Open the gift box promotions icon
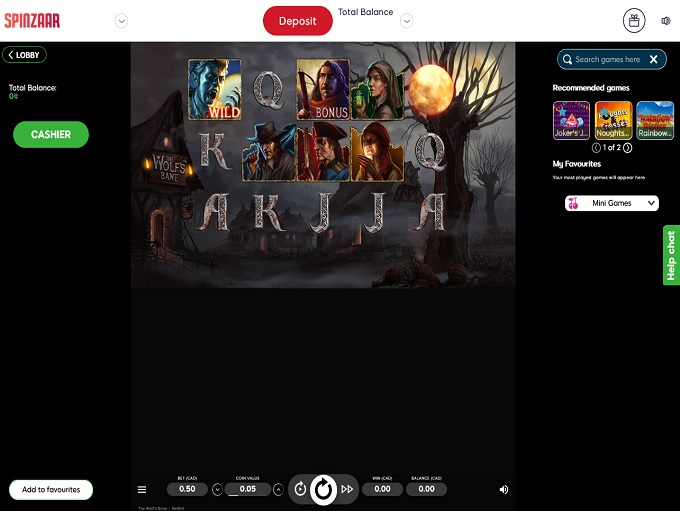Screen dimensions: 680x511 634,20
